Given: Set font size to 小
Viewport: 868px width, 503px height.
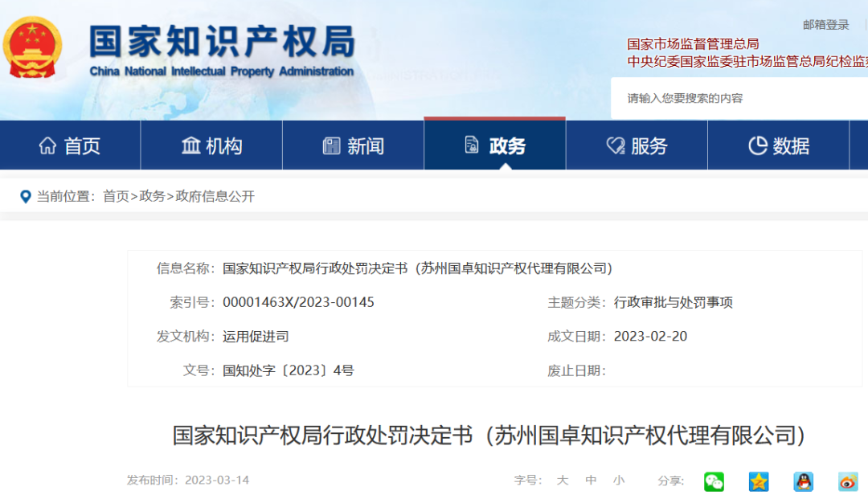Looking at the screenshot, I should 619,481.
